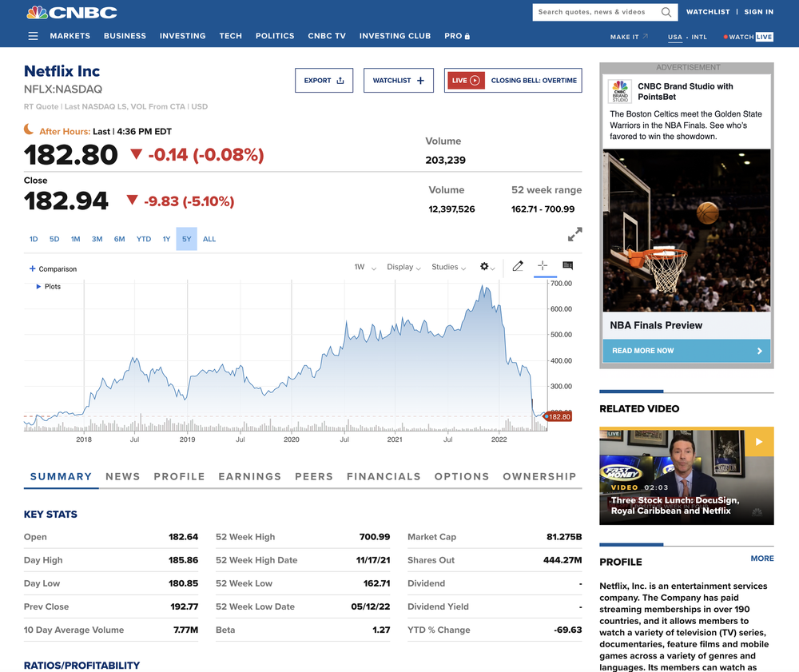This screenshot has height=672, width=799.
Task: Open the Investing menu
Action: click(182, 36)
